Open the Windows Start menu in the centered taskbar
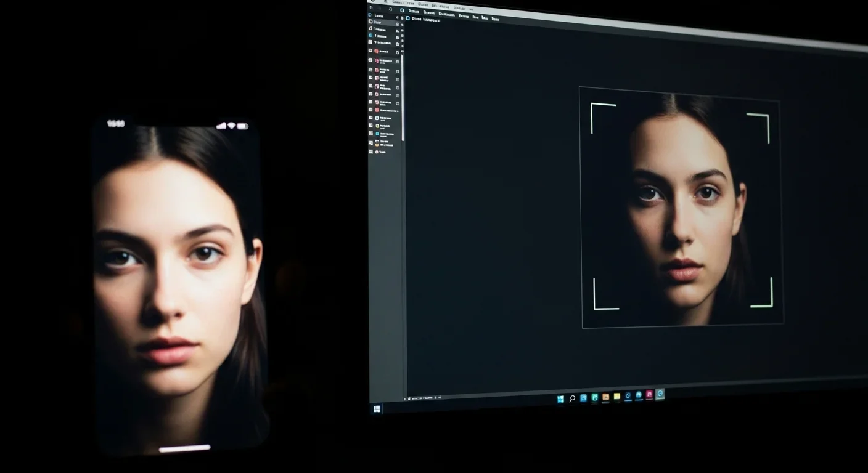This screenshot has width=868, height=473. pyautogui.click(x=560, y=399)
